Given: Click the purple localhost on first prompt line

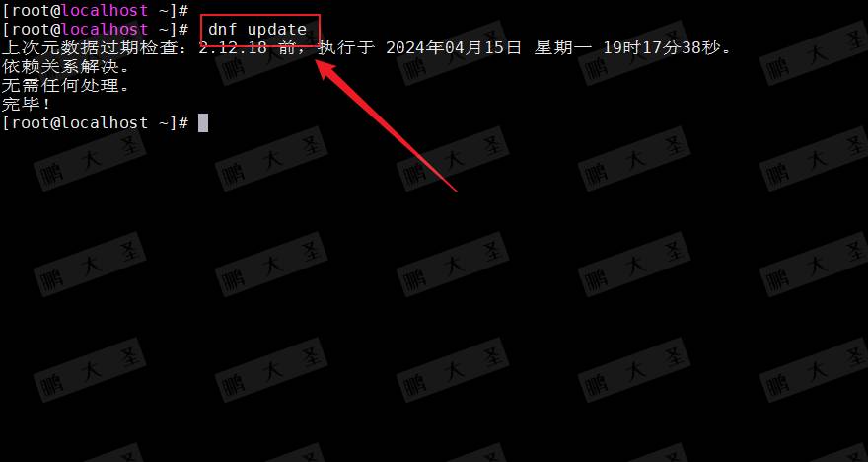Looking at the screenshot, I should (x=105, y=10).
